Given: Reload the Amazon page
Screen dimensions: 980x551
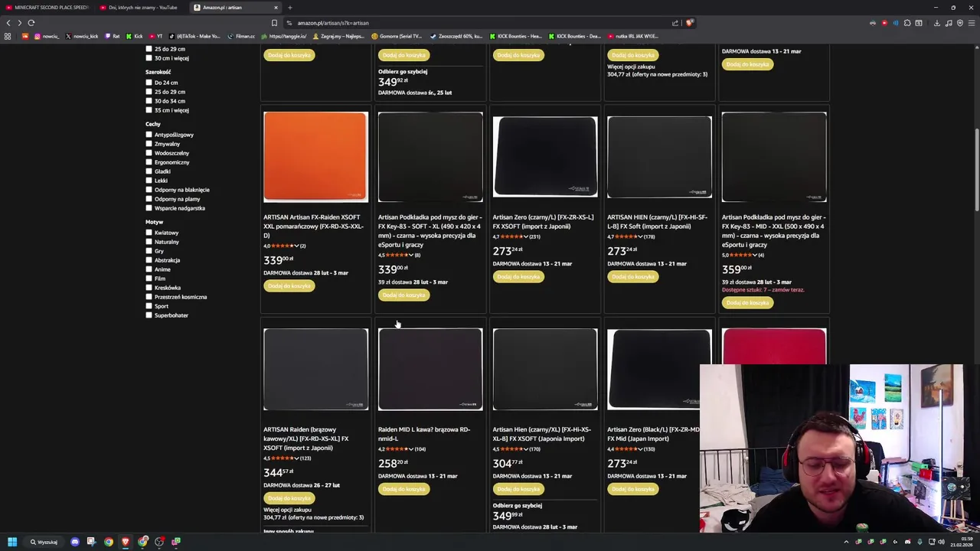Looking at the screenshot, I should [x=31, y=23].
